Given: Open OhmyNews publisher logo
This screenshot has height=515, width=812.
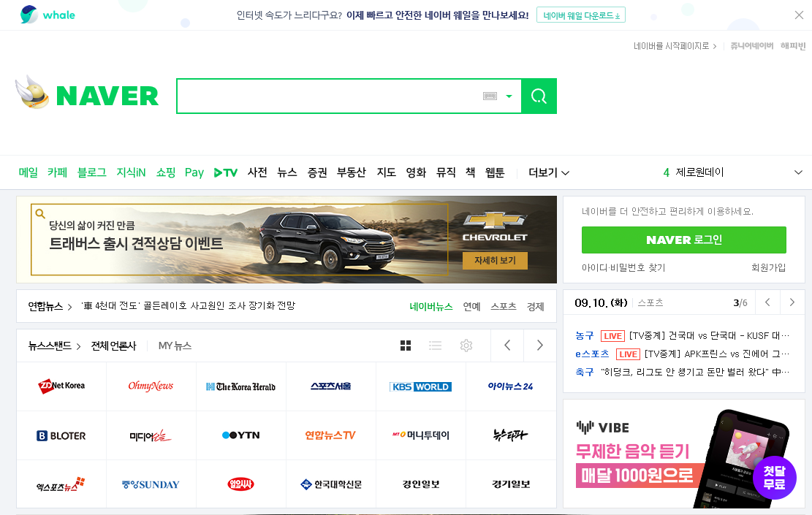Looking at the screenshot, I should click(151, 386).
